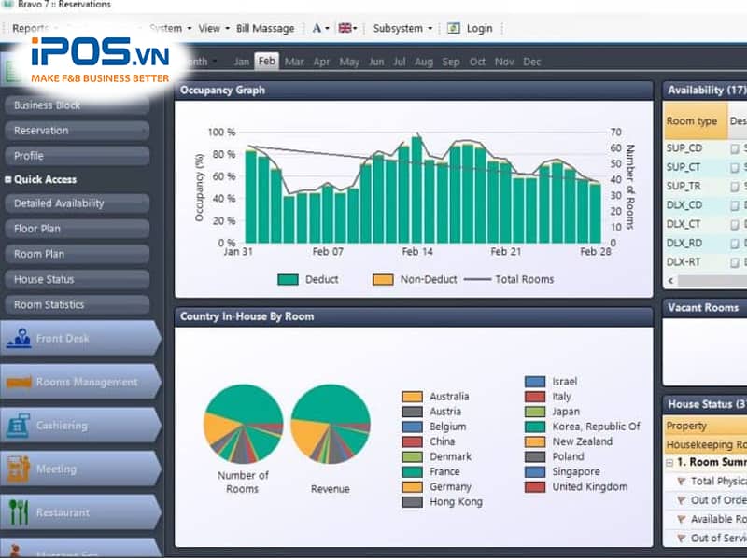Tick the checkbox in the SUP_CD row
Screen dimensions: 747x560
(735, 148)
